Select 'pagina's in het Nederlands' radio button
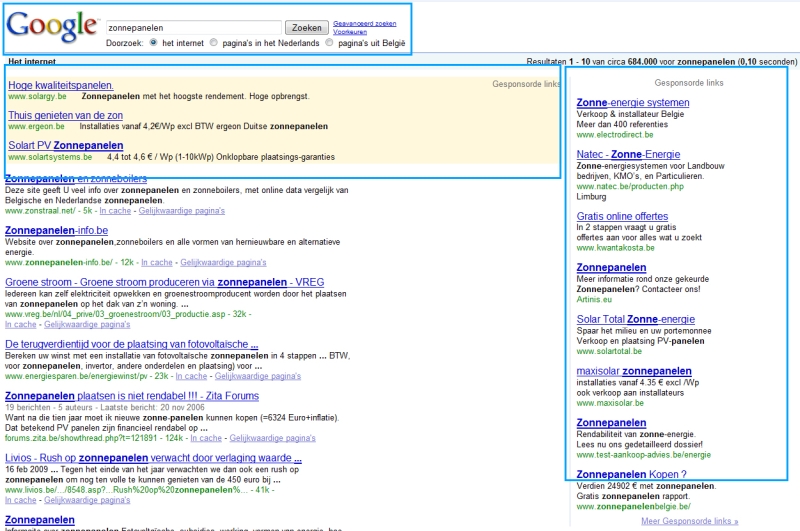This screenshot has width=800, height=531. pyautogui.click(x=214, y=43)
